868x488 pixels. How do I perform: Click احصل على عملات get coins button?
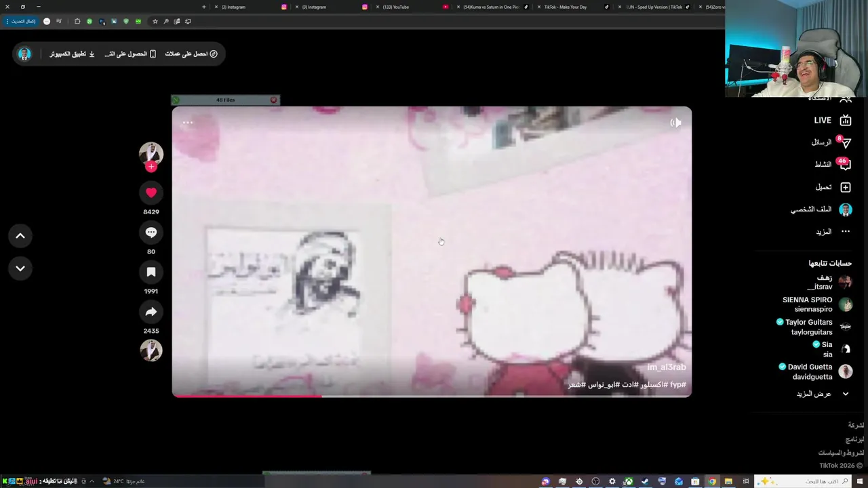coord(191,54)
